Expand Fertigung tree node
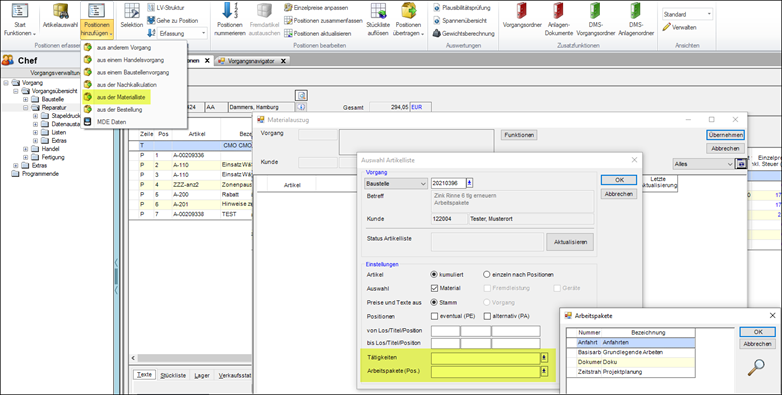 point(26,157)
